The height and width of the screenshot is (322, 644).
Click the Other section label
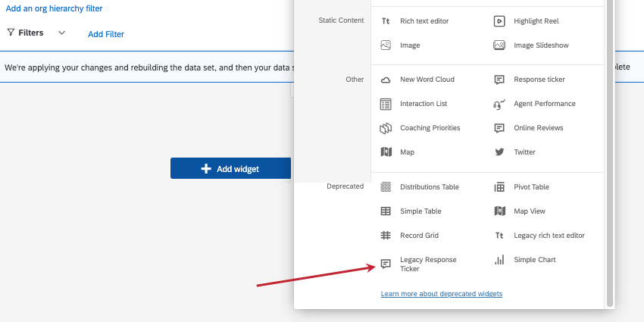pos(355,80)
